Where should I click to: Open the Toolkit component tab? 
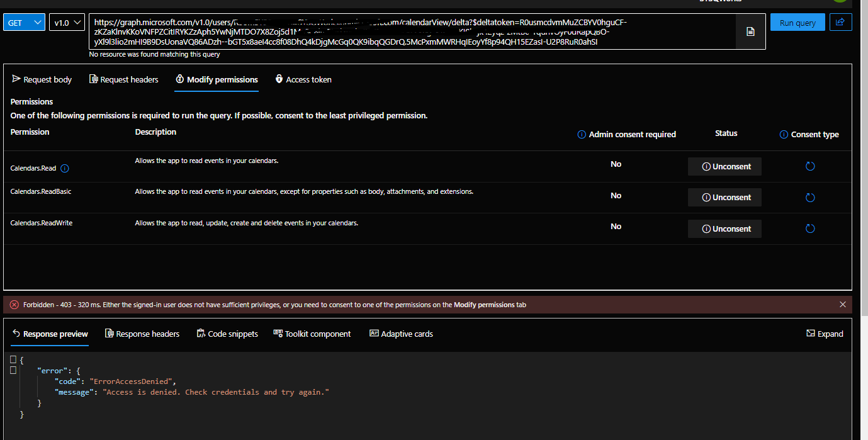(312, 334)
